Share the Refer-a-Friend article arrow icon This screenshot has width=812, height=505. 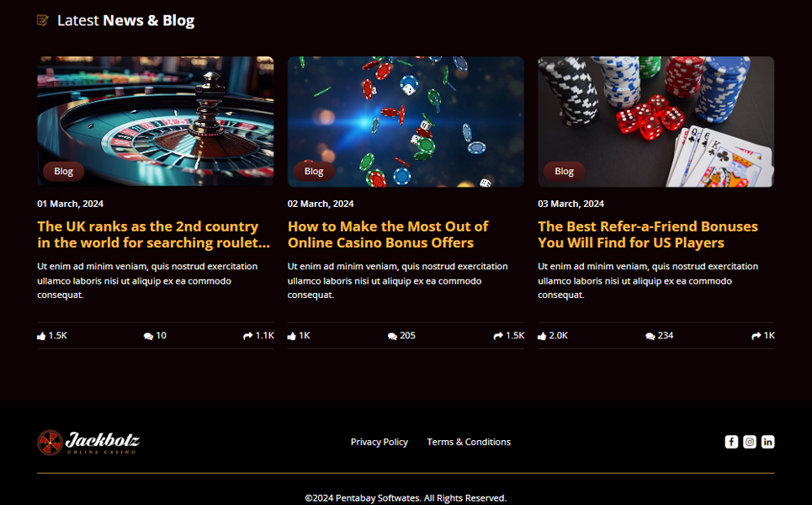pos(756,336)
